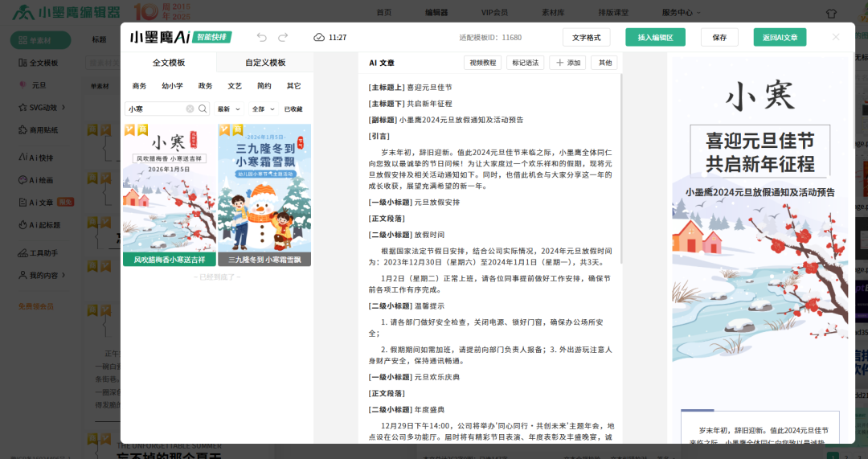This screenshot has width=868, height=459.
Task: Open Ai起标题 in the background sidebar
Action: 39,225
